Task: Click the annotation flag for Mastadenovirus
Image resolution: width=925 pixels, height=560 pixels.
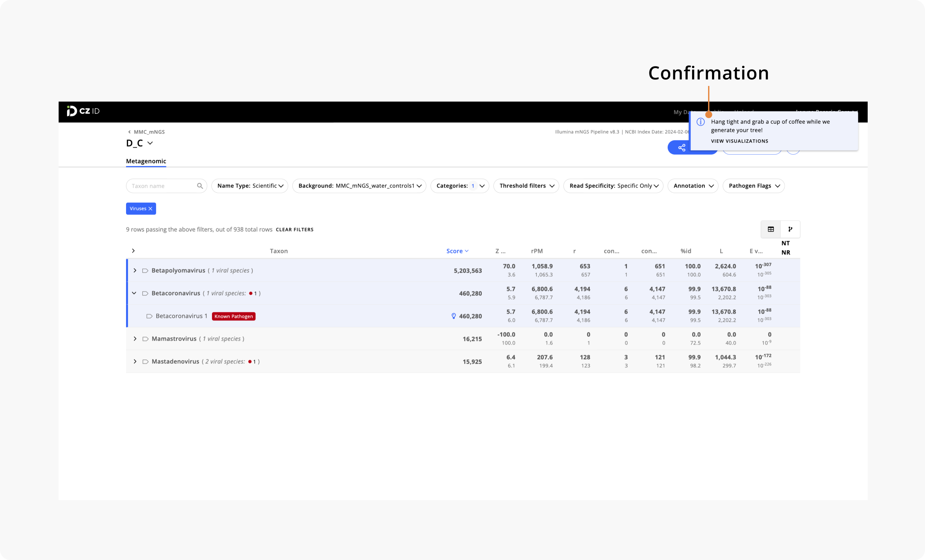Action: (x=145, y=362)
